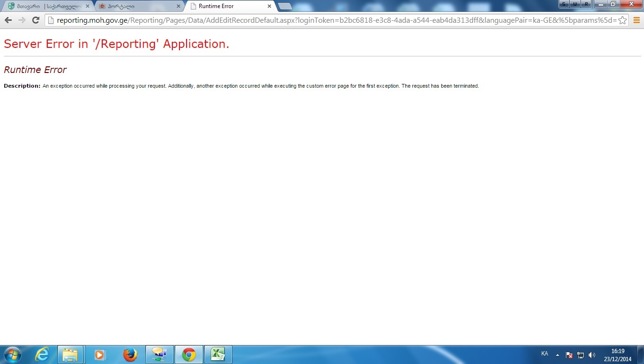Open a new tab in Chrome
Screen dimensions: 644x364
click(x=285, y=6)
